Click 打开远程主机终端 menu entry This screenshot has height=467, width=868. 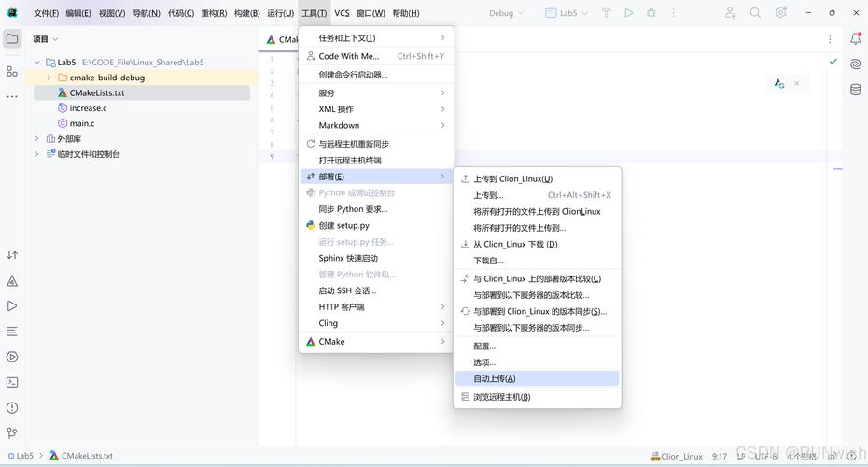pyautogui.click(x=376, y=161)
